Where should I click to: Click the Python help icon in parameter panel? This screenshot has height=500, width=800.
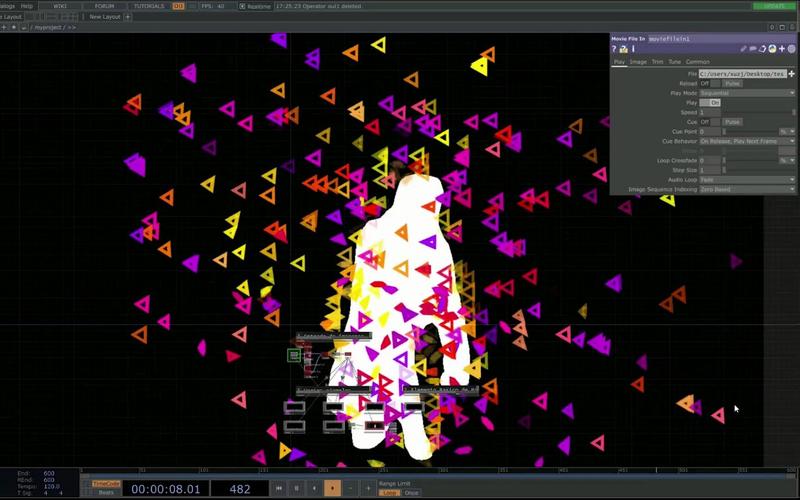623,49
